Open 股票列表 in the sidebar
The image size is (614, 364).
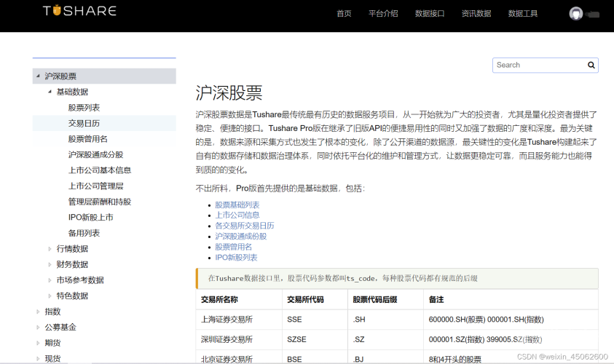pyautogui.click(x=84, y=107)
